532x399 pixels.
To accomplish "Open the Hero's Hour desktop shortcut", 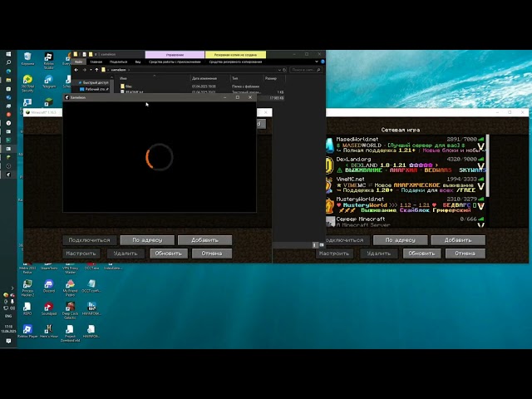I will click(x=49, y=331).
